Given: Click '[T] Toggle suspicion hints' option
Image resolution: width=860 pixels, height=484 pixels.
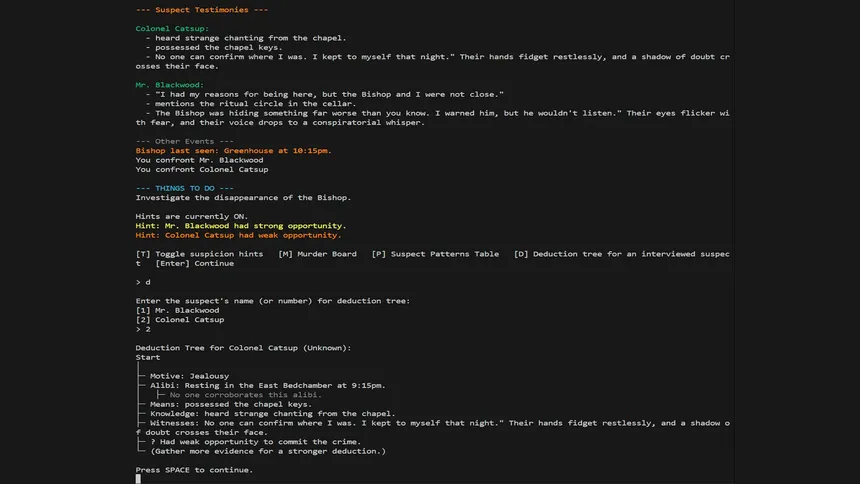Looking at the screenshot, I should [200, 254].
